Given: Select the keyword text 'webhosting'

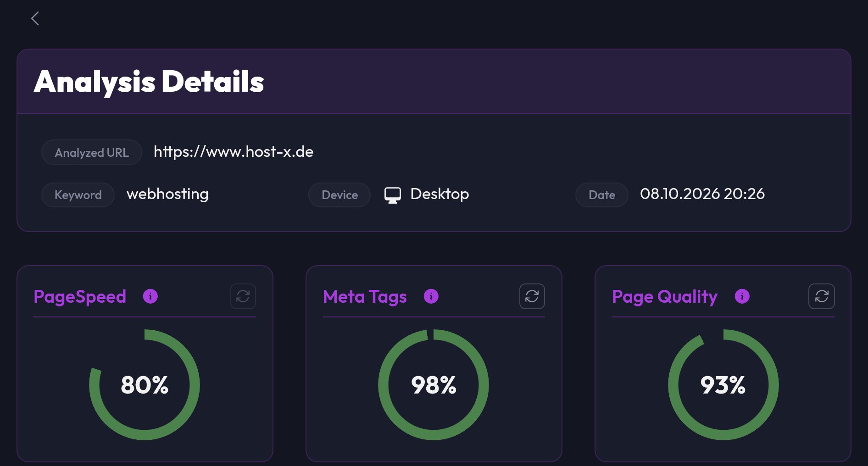Looking at the screenshot, I should (167, 194).
